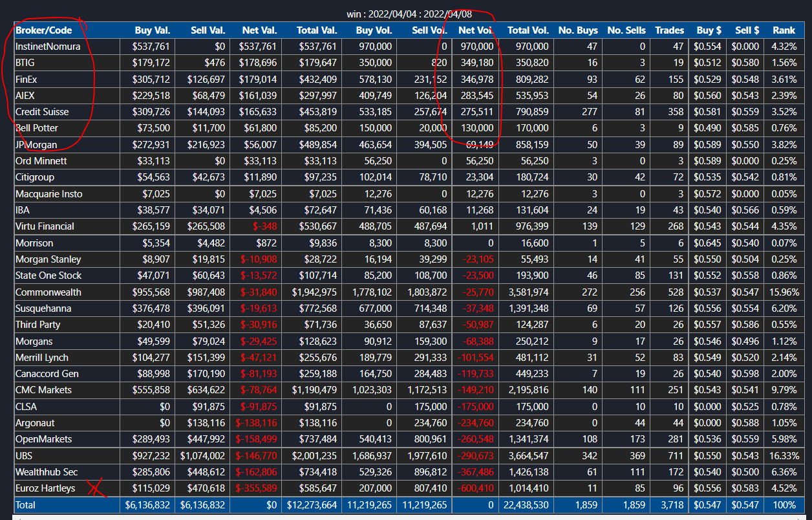Screen dimensions: 812x520
Task: Click UBS trades count 711
Action: (675, 455)
